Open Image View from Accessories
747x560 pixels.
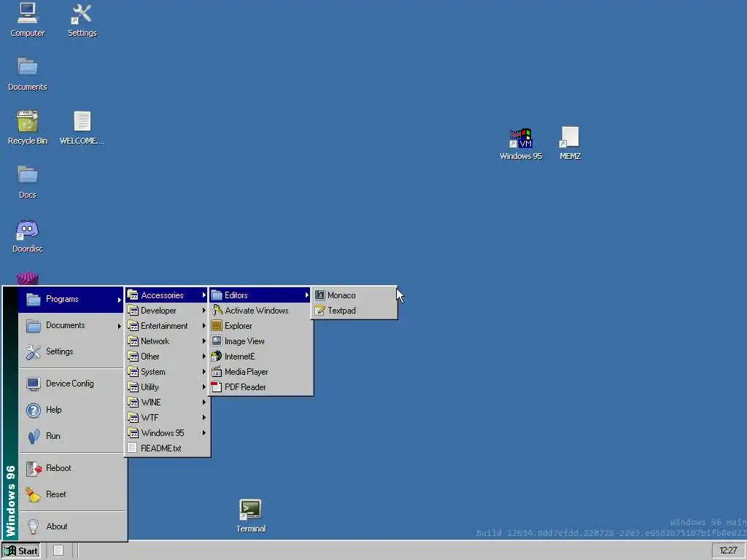tap(260, 341)
